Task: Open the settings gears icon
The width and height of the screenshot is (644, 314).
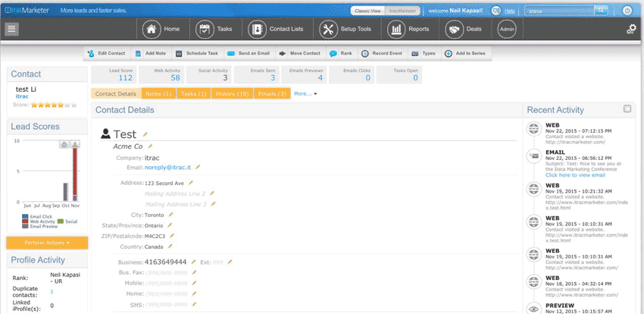Action: point(631,30)
